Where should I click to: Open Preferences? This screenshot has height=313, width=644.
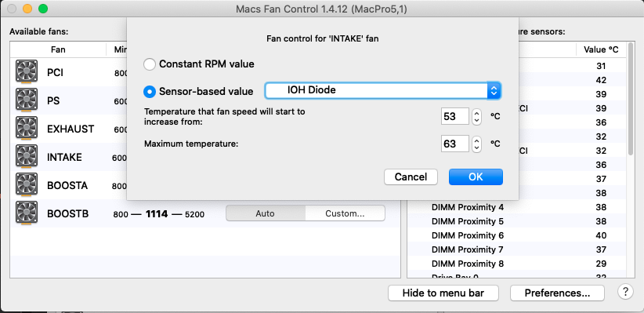[557, 293]
